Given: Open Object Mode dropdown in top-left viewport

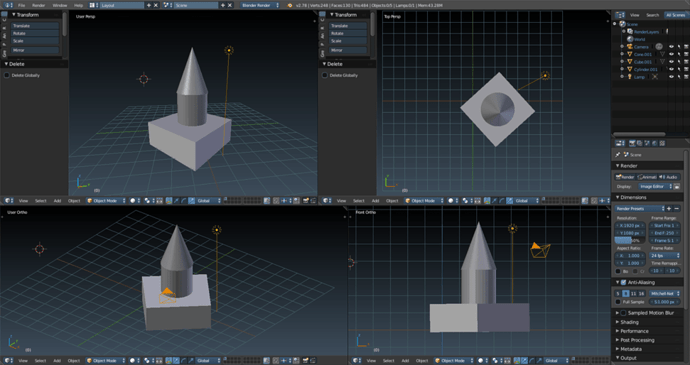Looking at the screenshot, I should tap(106, 201).
